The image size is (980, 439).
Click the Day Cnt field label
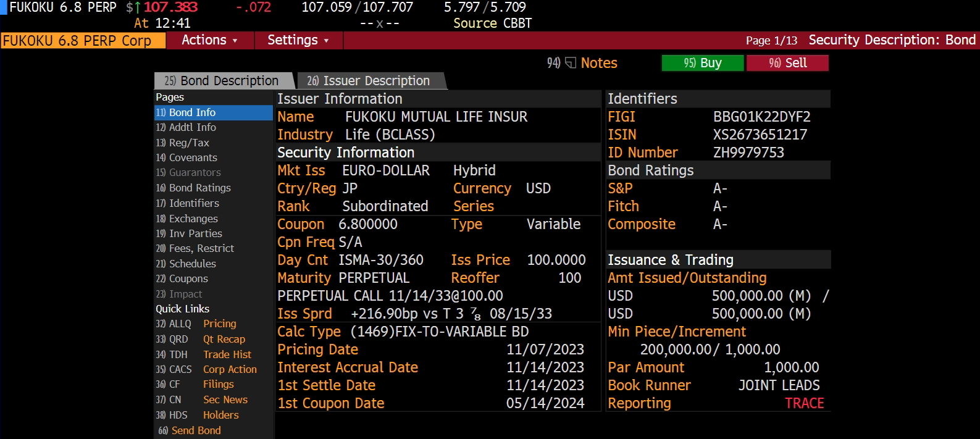[x=303, y=260]
